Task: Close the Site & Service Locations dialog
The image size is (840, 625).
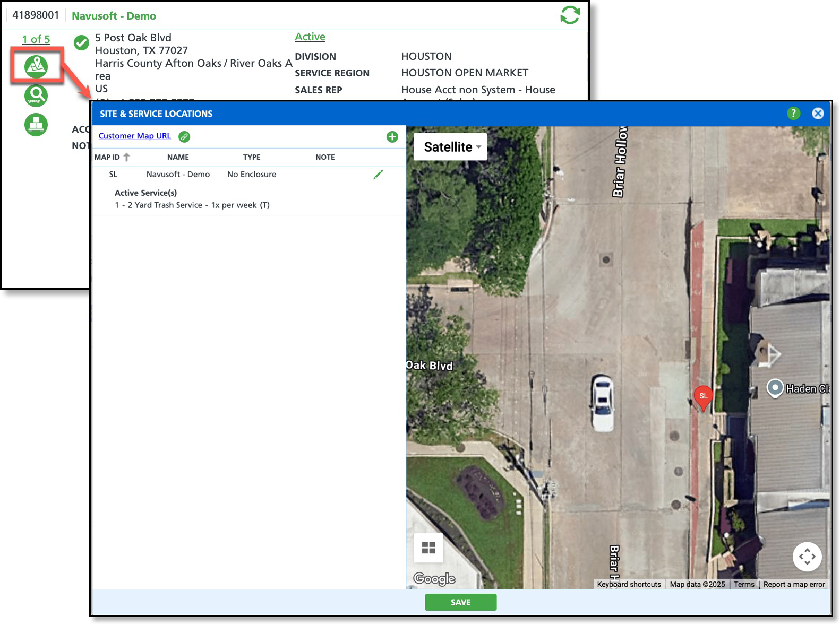Action: (x=818, y=113)
